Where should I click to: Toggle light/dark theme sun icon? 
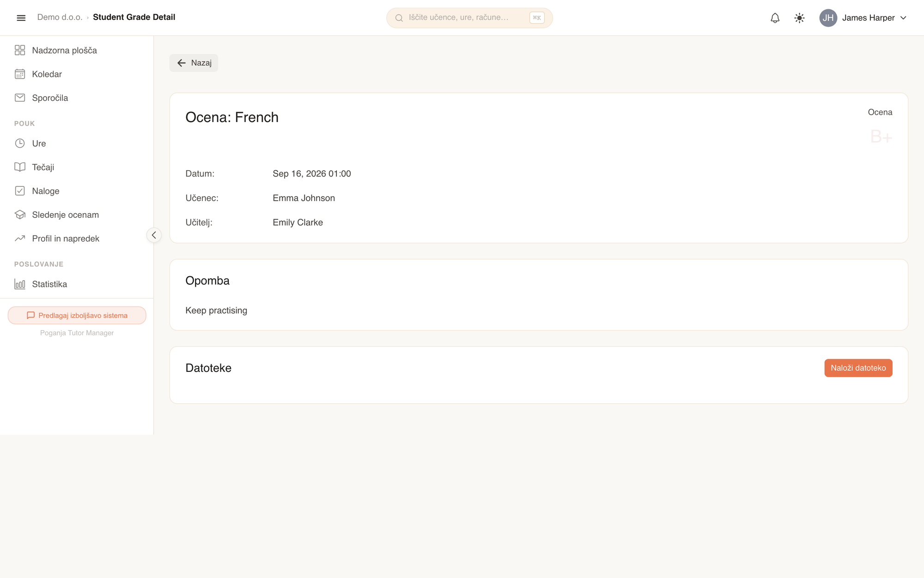pyautogui.click(x=799, y=18)
